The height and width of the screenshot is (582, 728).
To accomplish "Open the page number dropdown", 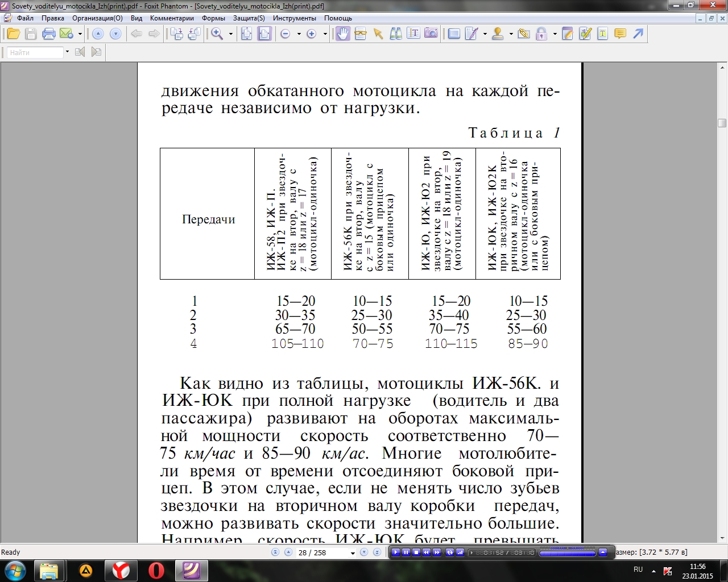I will [x=353, y=553].
